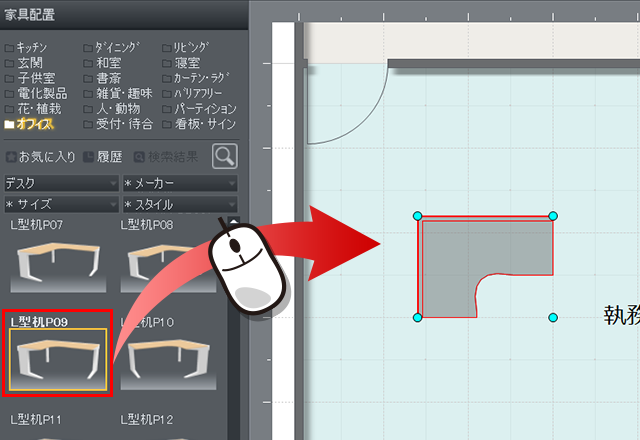
Task: Open the 花・植栽 category folder
Action: [38, 109]
